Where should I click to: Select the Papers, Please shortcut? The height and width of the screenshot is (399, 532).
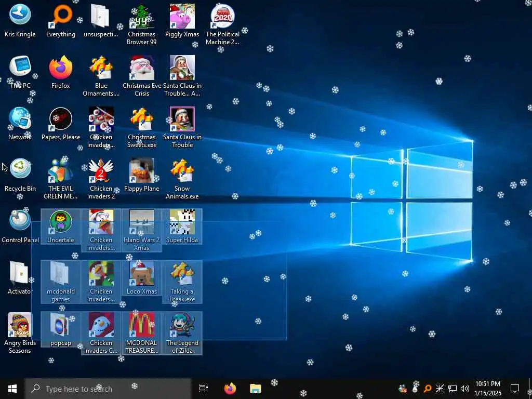coord(60,124)
